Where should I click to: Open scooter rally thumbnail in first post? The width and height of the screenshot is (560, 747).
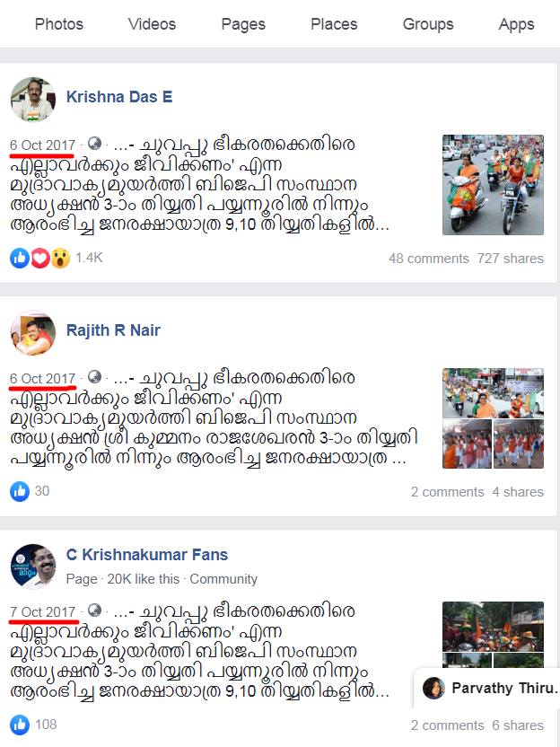pyautogui.click(x=493, y=185)
